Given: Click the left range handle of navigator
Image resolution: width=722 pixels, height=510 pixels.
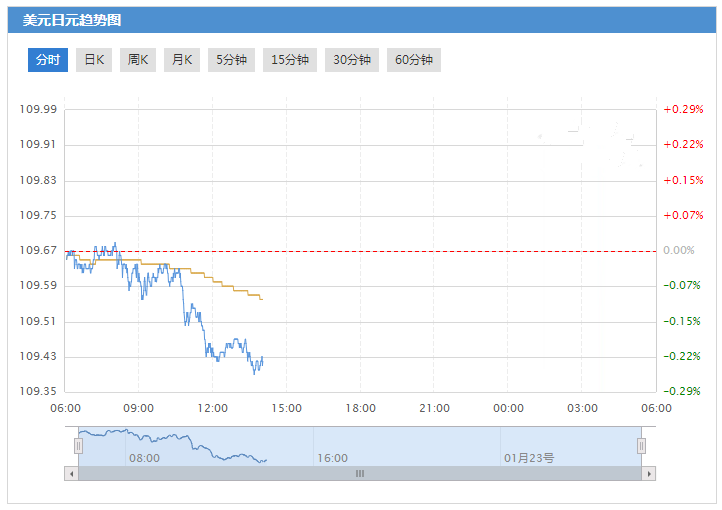Looking at the screenshot, I should click(78, 446).
